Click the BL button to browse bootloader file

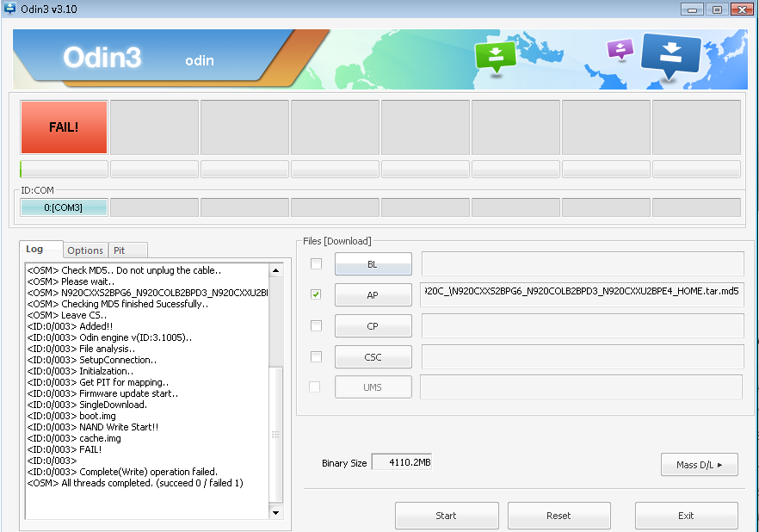pyautogui.click(x=373, y=263)
